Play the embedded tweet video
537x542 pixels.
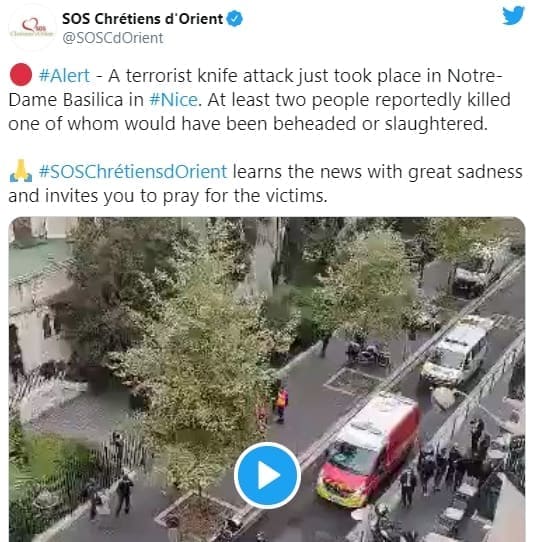point(267,475)
